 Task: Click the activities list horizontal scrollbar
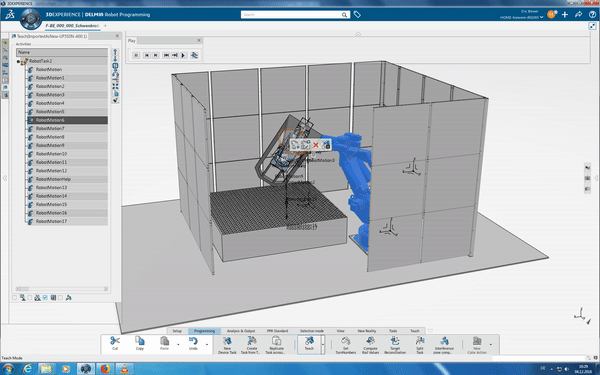pyautogui.click(x=62, y=289)
